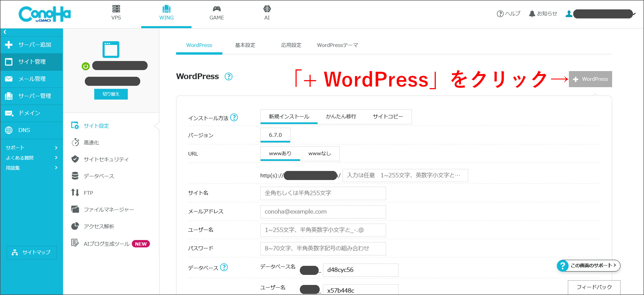644x295 pixels.
Task: Switch to the WordPressテーマ tab
Action: (337, 45)
